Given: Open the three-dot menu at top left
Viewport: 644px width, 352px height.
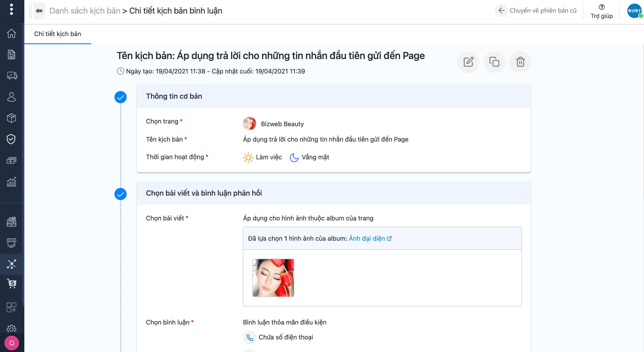Looking at the screenshot, I should coord(11,9).
